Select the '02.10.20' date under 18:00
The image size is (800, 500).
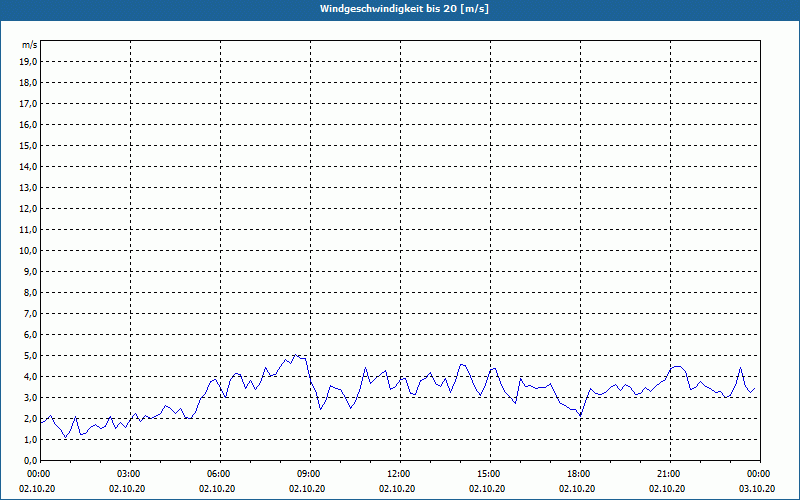pos(577,489)
